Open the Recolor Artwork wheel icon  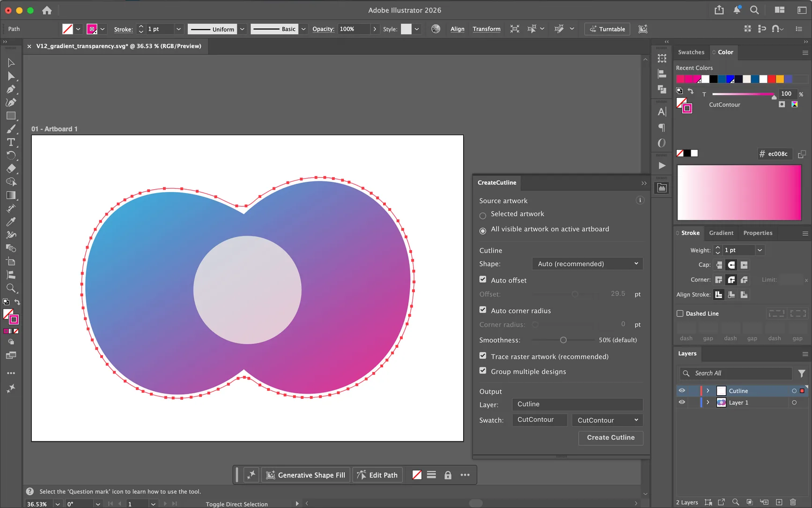point(436,29)
